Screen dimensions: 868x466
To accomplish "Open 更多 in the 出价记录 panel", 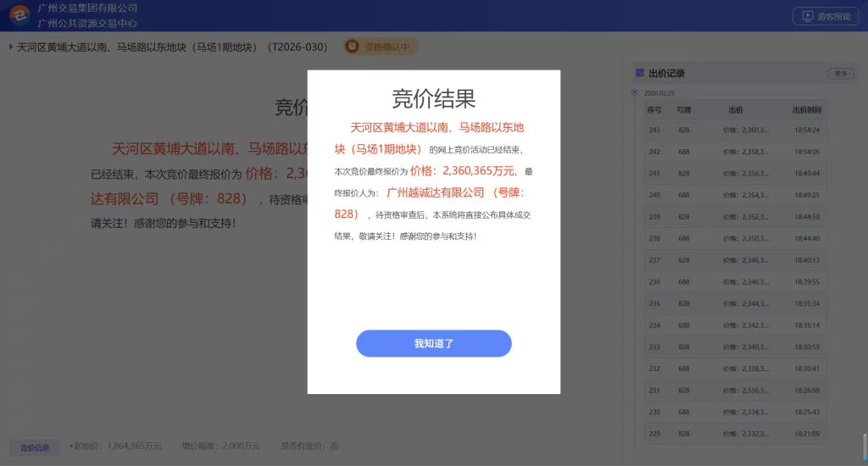I will (x=840, y=74).
